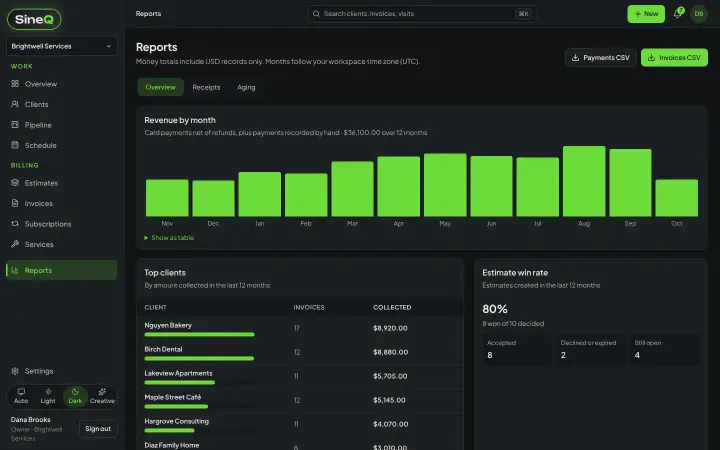This screenshot has height=450, width=720.
Task: Switch to the Receipts tab
Action: (206, 87)
